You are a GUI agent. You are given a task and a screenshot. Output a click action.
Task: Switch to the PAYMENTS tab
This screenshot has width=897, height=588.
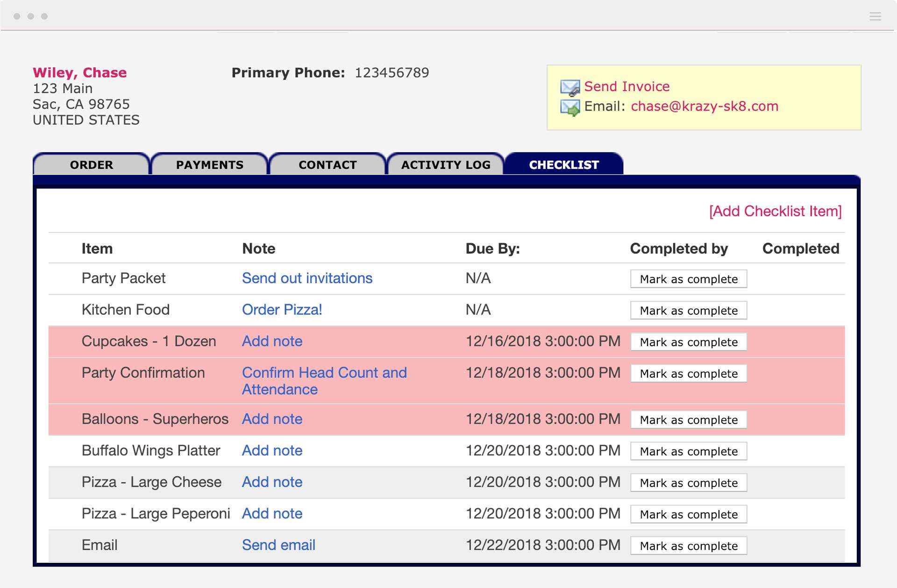pos(209,164)
